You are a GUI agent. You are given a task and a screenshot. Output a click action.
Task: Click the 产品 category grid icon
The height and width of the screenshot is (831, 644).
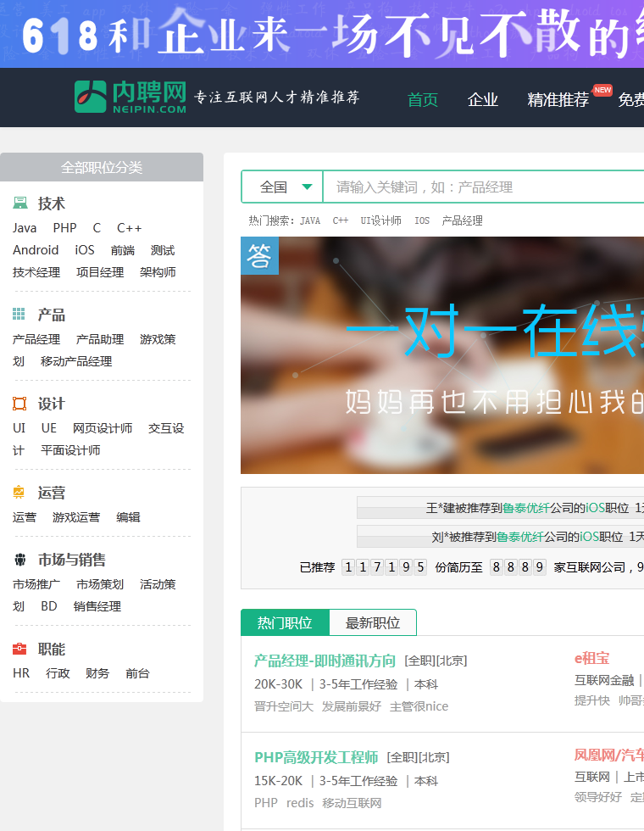point(19,315)
